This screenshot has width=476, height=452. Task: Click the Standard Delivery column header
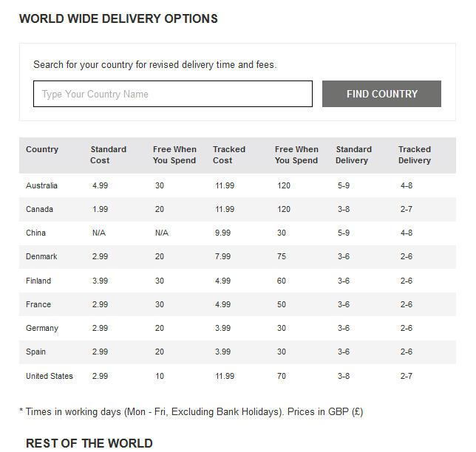[353, 154]
